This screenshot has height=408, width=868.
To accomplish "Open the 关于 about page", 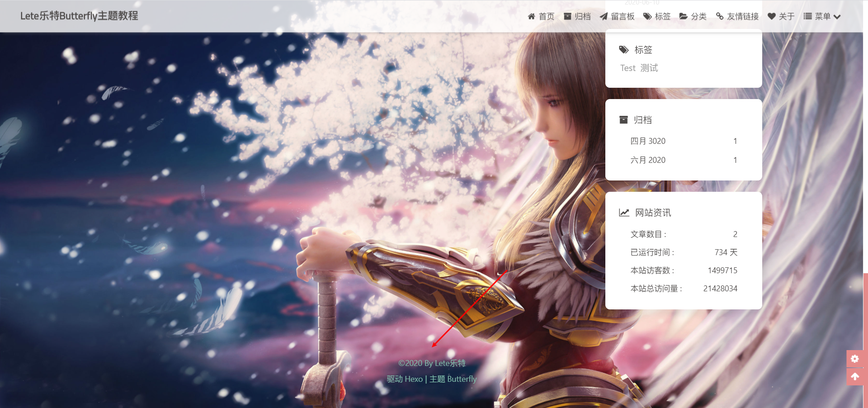I will click(x=787, y=16).
